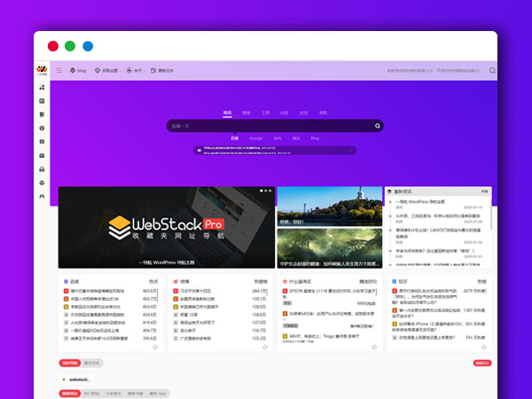Open the 更新日志 menu item
This screenshot has height=399, width=532.
(162, 70)
